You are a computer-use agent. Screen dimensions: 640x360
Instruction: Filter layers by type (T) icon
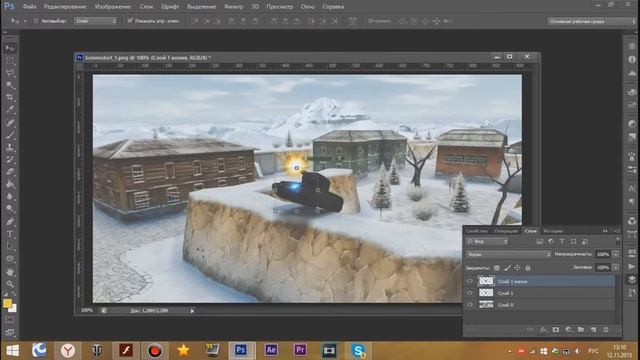click(x=562, y=242)
